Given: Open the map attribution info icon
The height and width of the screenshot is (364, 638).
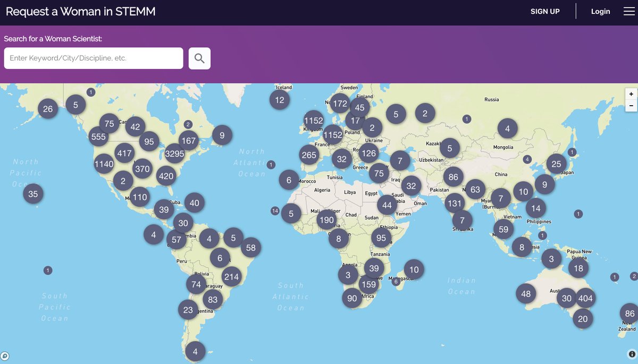Looking at the screenshot, I should pyautogui.click(x=632, y=354).
